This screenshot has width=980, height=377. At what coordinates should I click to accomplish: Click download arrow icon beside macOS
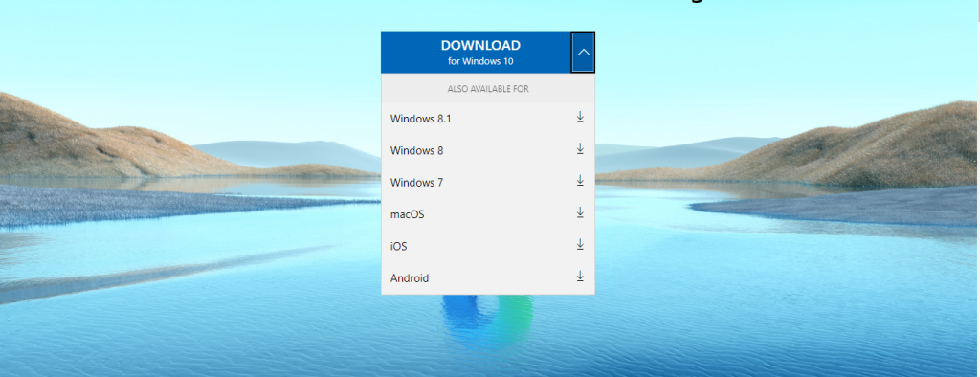(x=580, y=212)
